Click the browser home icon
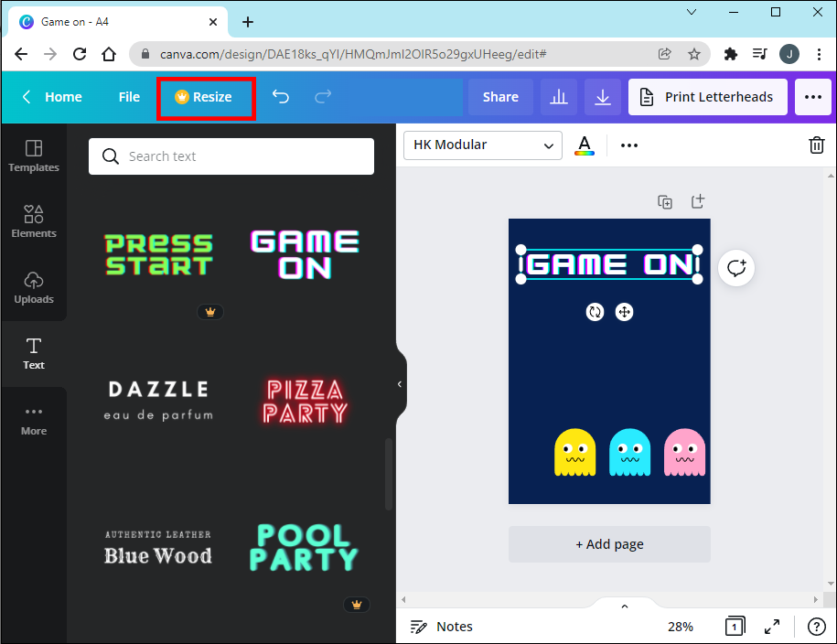837x644 pixels. click(x=109, y=54)
